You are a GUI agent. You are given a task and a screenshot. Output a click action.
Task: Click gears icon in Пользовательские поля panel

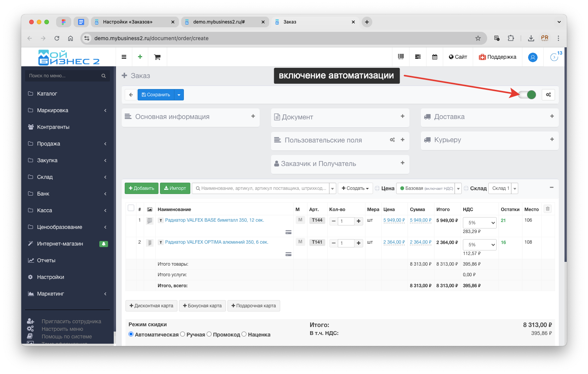(x=392, y=140)
